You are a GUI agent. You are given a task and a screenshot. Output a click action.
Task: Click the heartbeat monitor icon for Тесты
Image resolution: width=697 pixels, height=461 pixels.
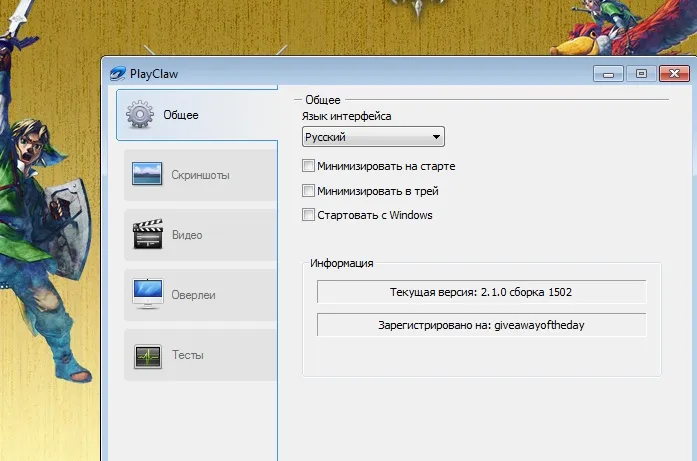147,355
